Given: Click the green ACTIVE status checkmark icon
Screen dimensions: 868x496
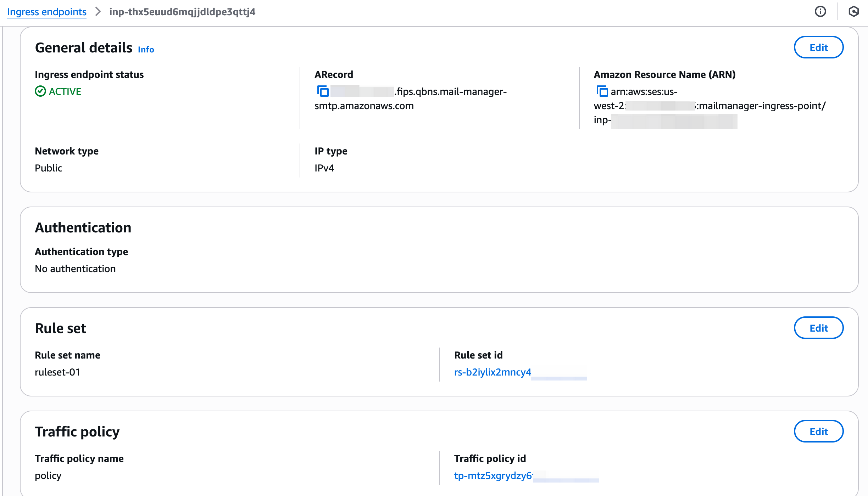Looking at the screenshot, I should (x=40, y=91).
